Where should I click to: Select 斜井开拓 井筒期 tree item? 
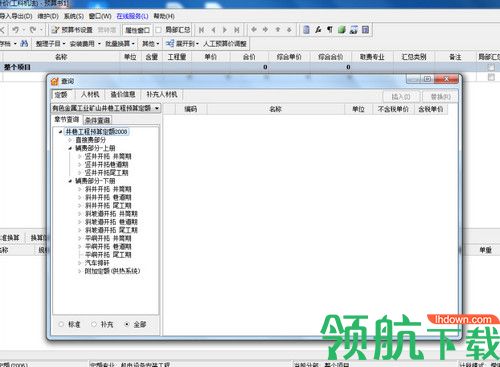(x=108, y=189)
